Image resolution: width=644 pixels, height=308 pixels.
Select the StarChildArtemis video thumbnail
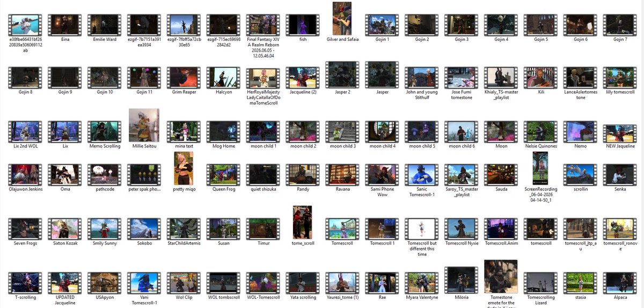183,228
